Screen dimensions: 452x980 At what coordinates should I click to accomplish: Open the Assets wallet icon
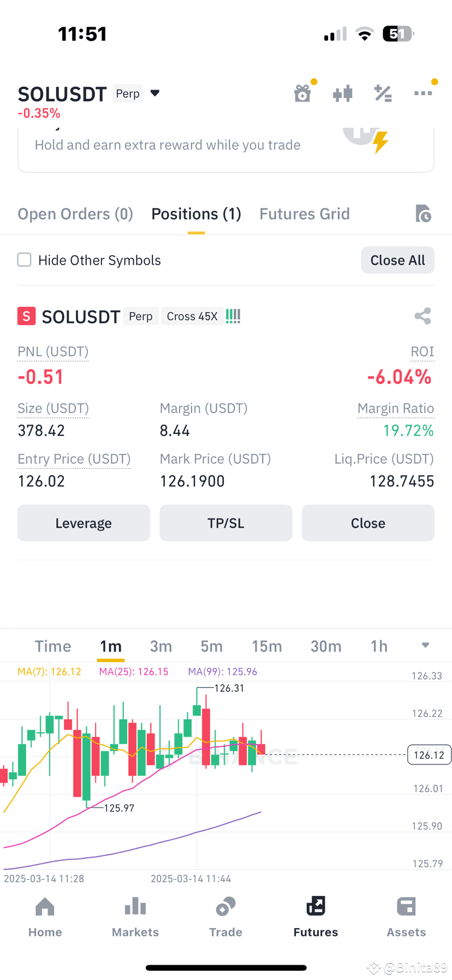point(406,906)
